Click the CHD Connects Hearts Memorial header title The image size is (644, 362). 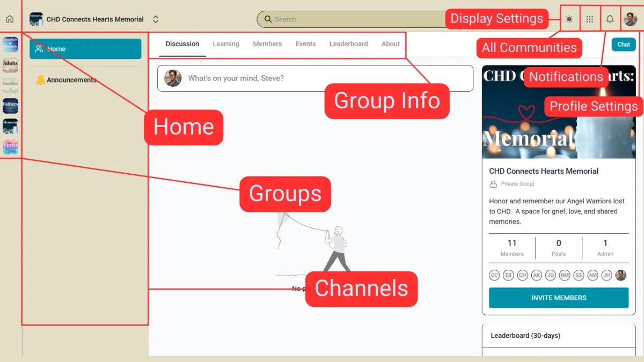coord(95,19)
